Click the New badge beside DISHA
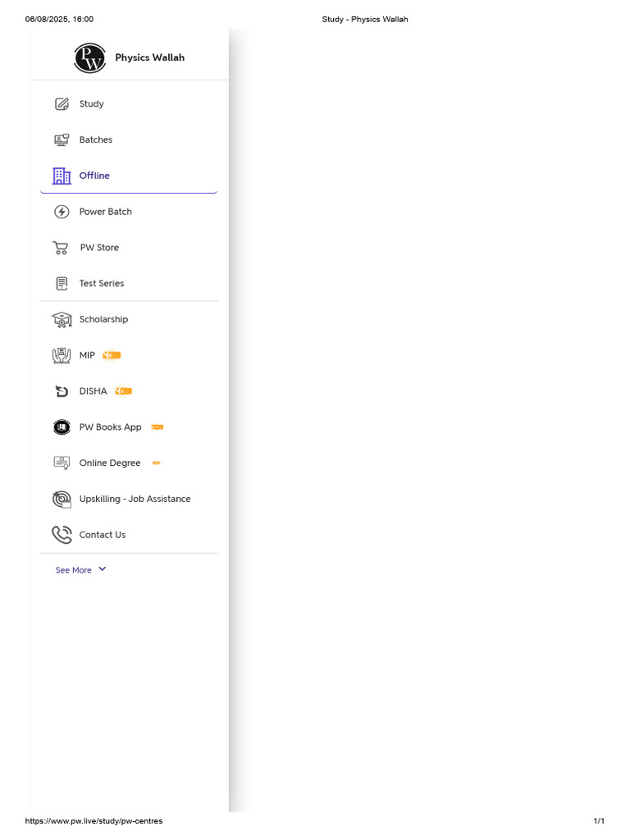The image size is (630, 840). click(123, 391)
